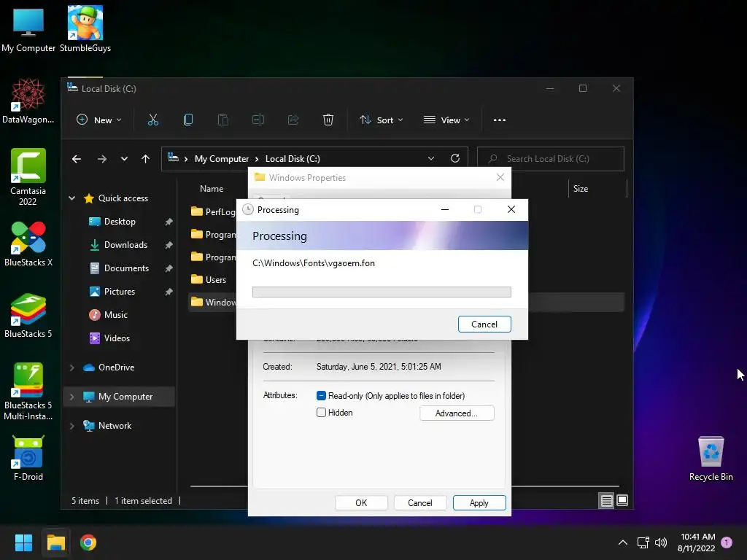Click My Computer breadcrumb in address bar
Image resolution: width=747 pixels, height=560 pixels.
[222, 158]
